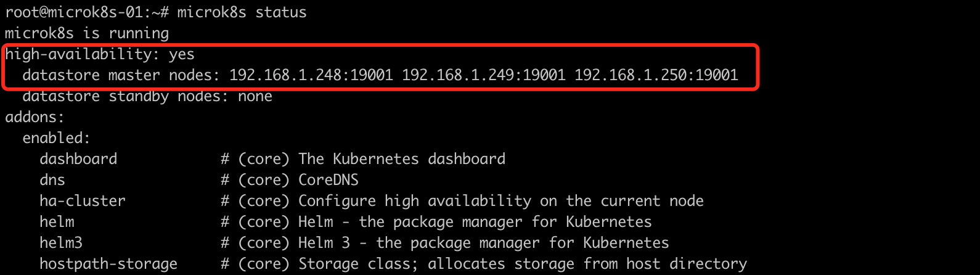Select IP address 192.168.1.248:19001
Image resolution: width=980 pixels, height=275 pixels.
pos(311,75)
